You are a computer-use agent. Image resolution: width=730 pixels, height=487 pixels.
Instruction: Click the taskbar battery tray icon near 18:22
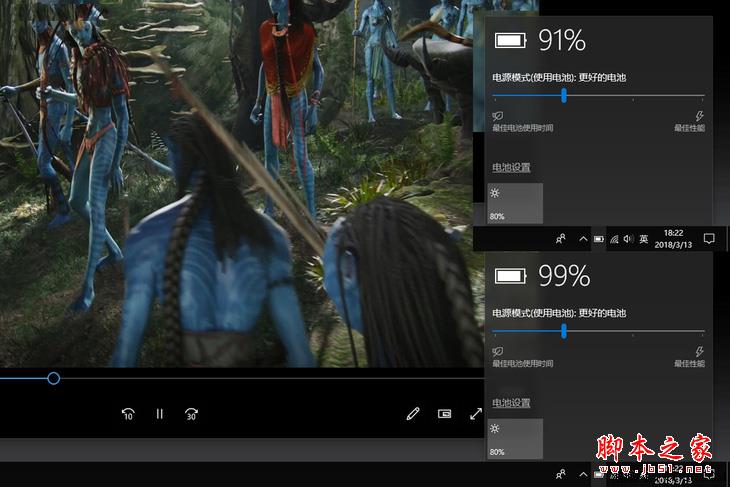pos(599,239)
